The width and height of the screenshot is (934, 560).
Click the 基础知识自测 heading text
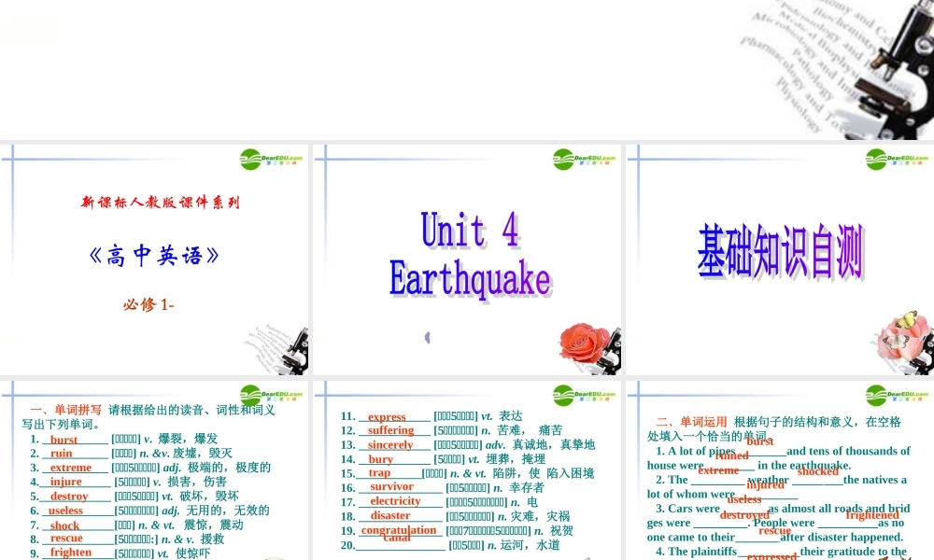tap(780, 251)
